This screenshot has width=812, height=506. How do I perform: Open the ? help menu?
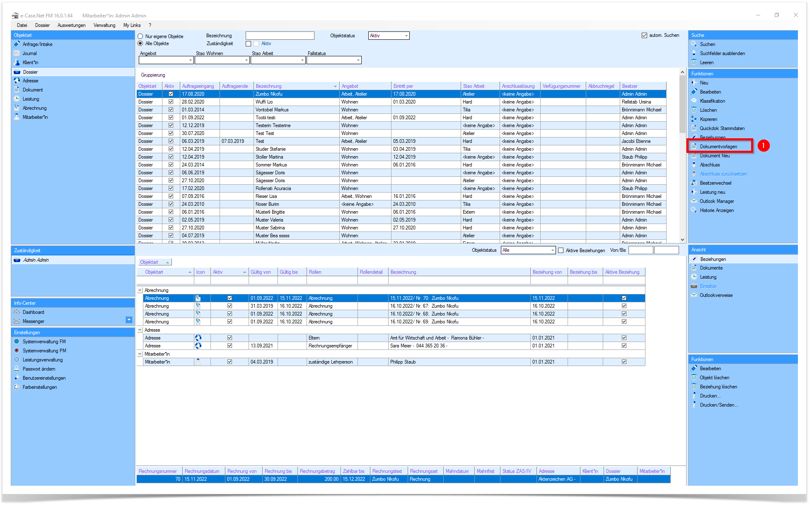coord(150,25)
